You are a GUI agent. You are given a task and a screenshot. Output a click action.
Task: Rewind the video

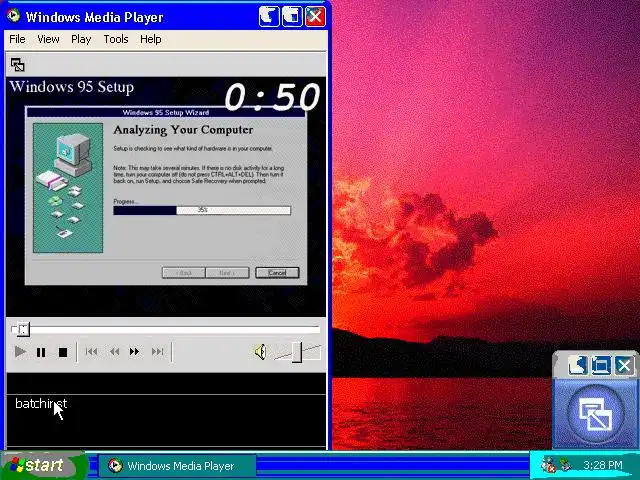pos(114,351)
